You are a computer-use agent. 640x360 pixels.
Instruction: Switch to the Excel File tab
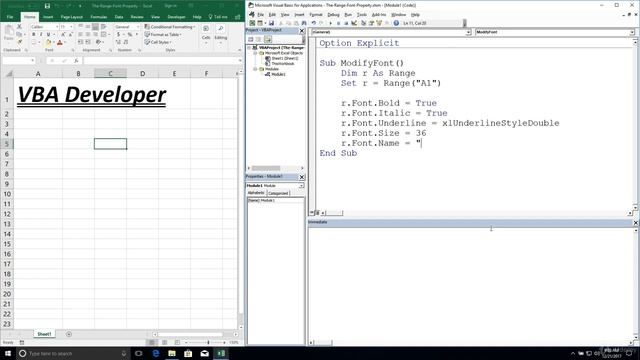click(x=10, y=17)
